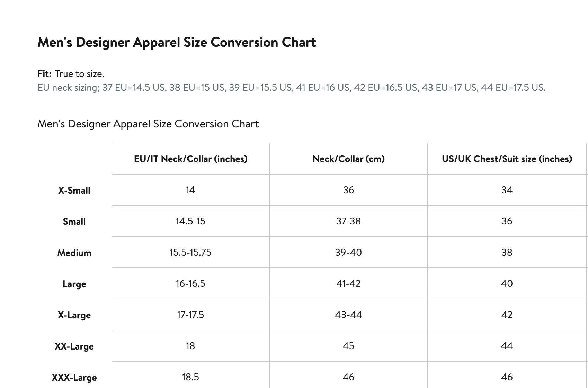Click the XX-Large row label
The width and height of the screenshot is (588, 388).
coord(74,346)
